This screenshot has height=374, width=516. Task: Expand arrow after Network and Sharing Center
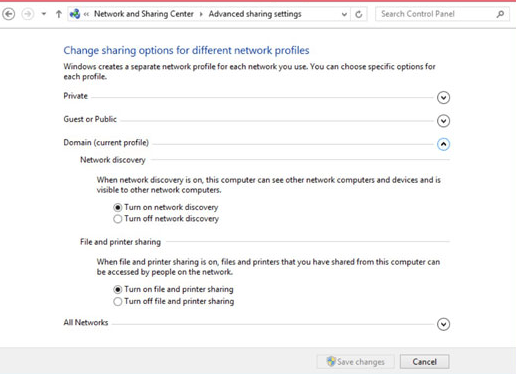pyautogui.click(x=201, y=14)
